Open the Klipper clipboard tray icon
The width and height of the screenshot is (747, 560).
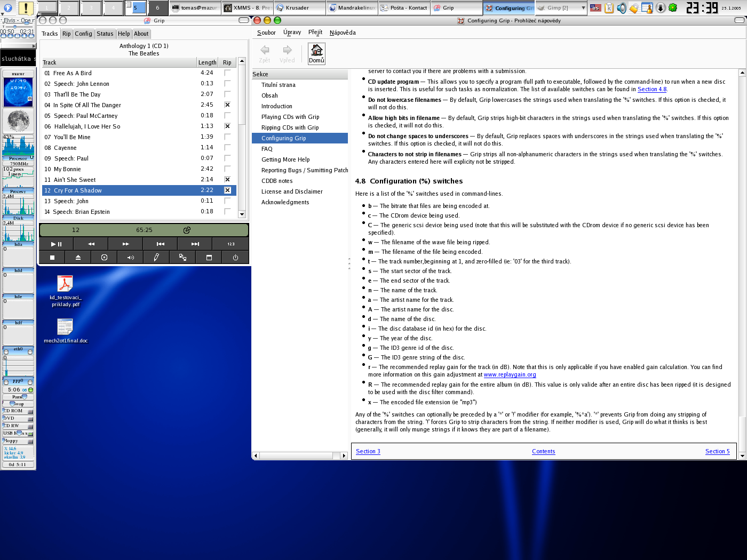[609, 7]
